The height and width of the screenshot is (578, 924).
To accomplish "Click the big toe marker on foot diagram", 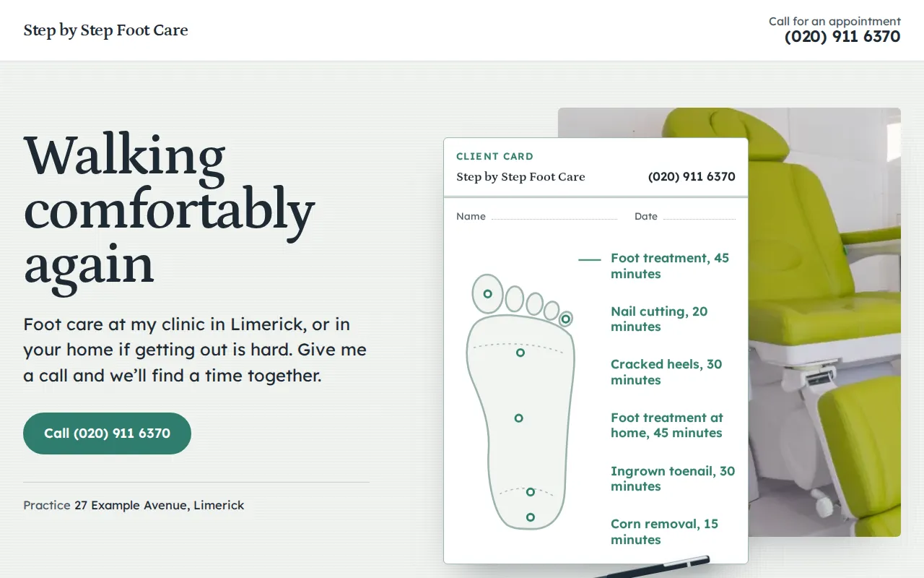I will 488,294.
